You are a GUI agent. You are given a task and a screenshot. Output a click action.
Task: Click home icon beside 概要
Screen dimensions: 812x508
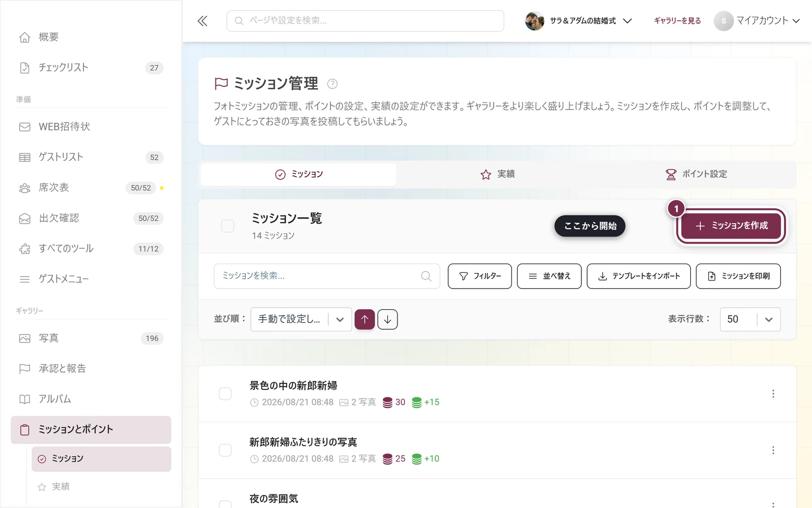pyautogui.click(x=25, y=37)
